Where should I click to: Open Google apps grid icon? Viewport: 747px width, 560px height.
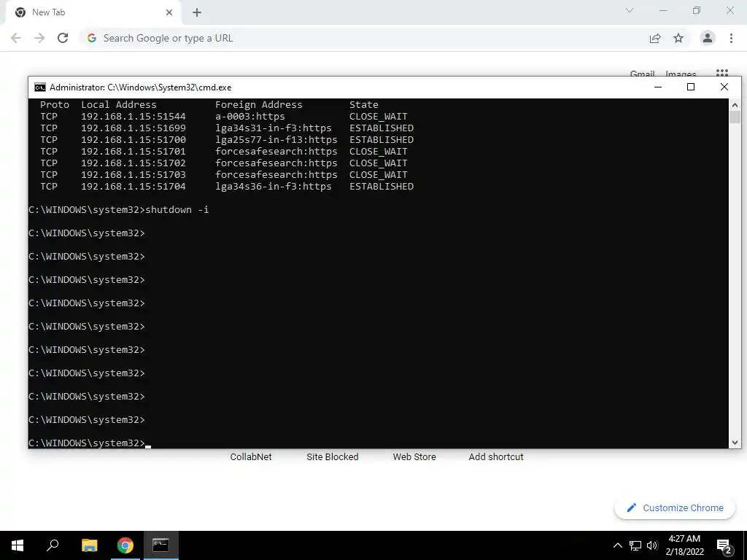pos(722,73)
